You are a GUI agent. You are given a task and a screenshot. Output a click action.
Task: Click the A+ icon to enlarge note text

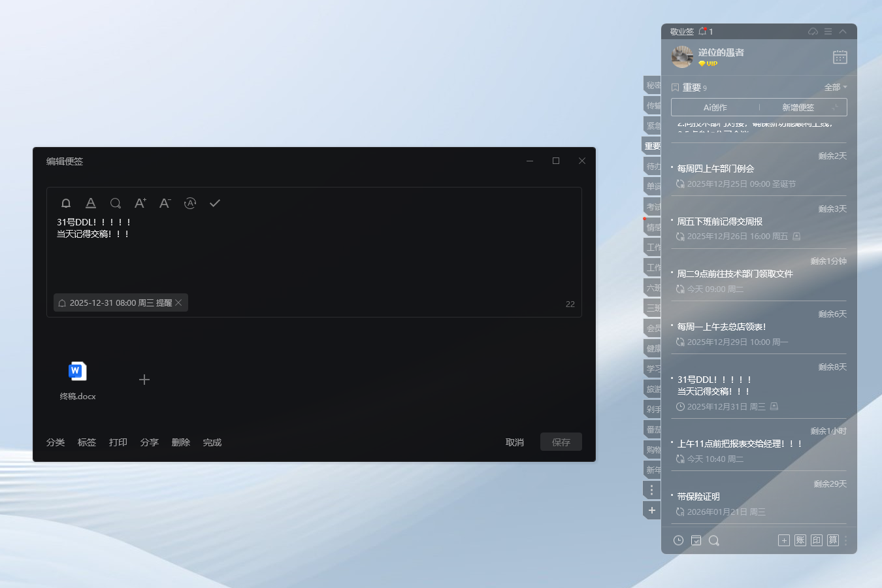pos(140,203)
